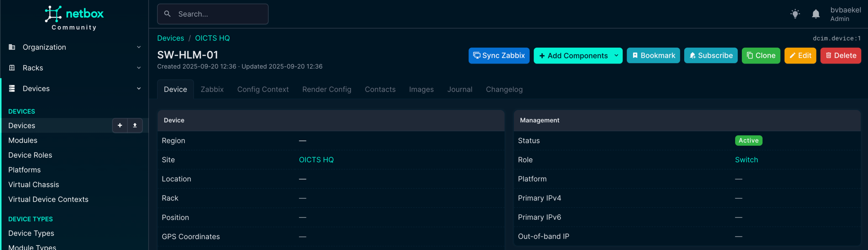Image resolution: width=868 pixels, height=250 pixels.
Task: Click the Sync Zabbix button
Action: click(x=499, y=55)
